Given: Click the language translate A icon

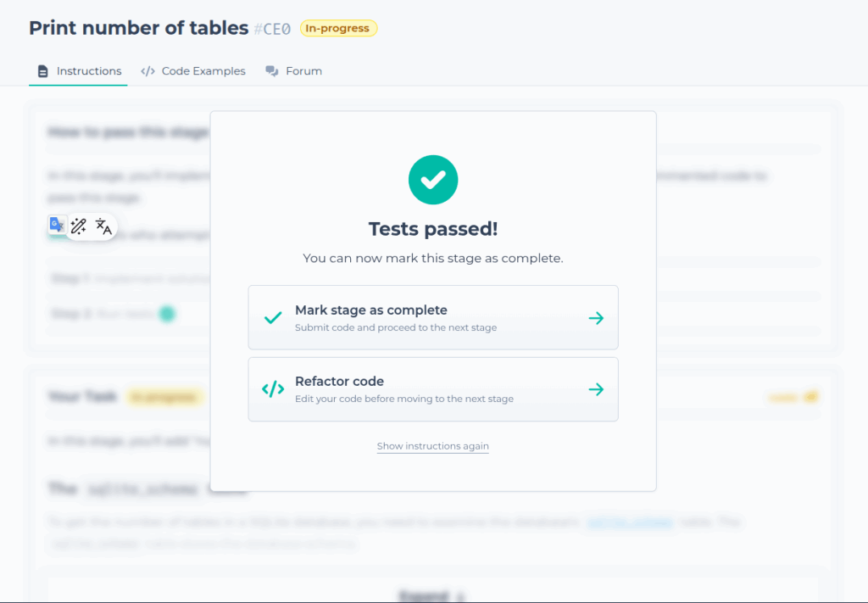Looking at the screenshot, I should tap(103, 226).
